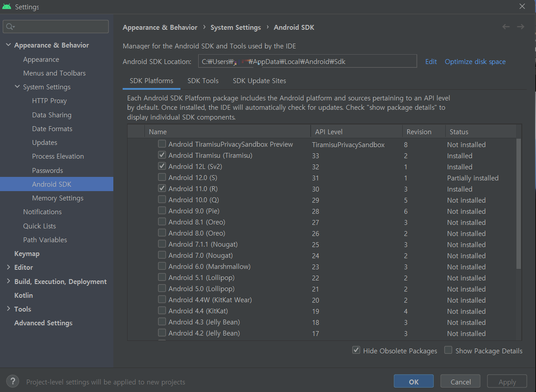
Task: Click Optimize disk space link
Action: [x=475, y=62]
